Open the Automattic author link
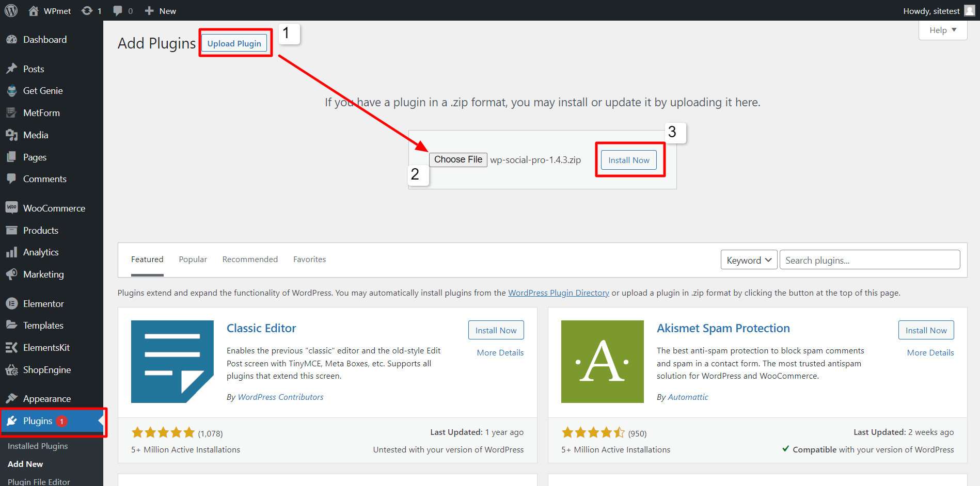This screenshot has height=486, width=980. (688, 397)
